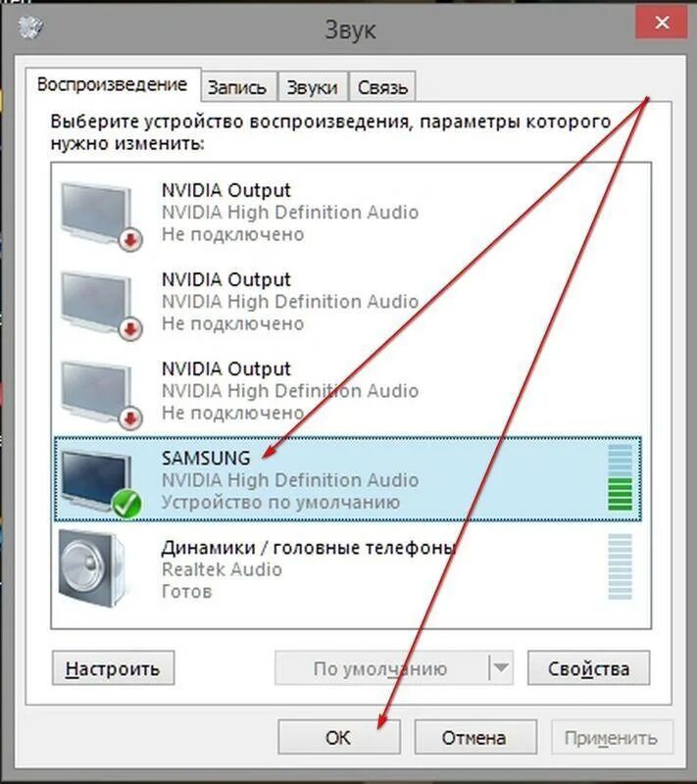Click the third NVIDIA Output monitor icon
Screen dimensions: 697x784
pos(96,393)
